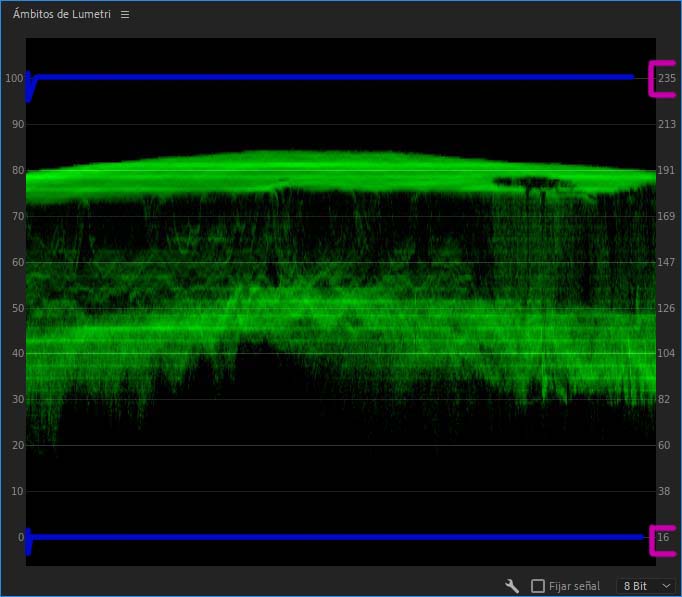Click the 191 value on right scale

(x=666, y=170)
